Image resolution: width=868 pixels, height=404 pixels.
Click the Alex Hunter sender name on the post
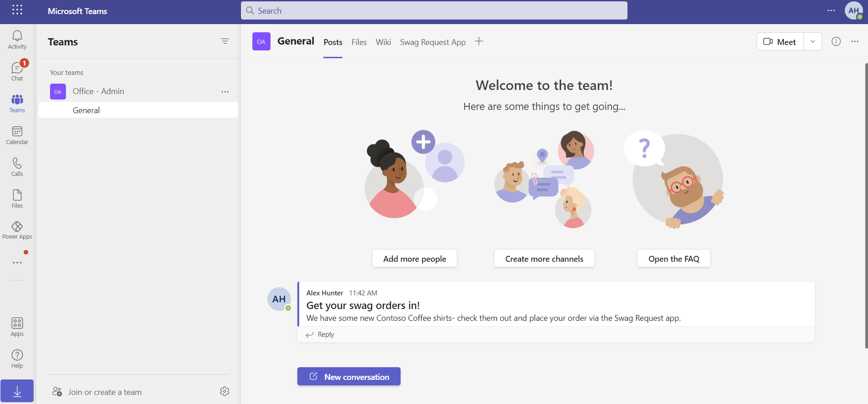pos(325,293)
